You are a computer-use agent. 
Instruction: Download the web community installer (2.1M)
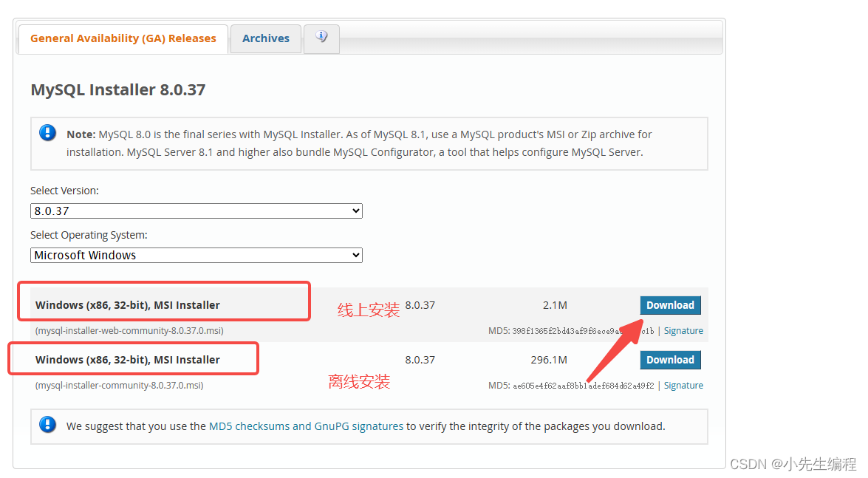pos(670,304)
